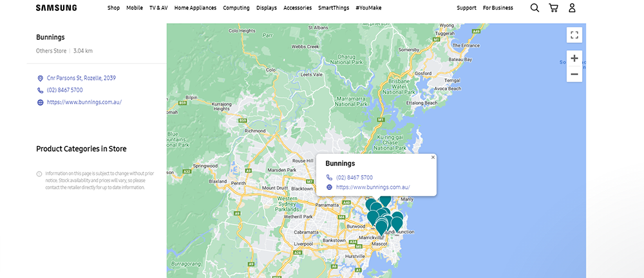Click Bunnings title in map popup
Screen dimensions: 644x278
(340, 163)
